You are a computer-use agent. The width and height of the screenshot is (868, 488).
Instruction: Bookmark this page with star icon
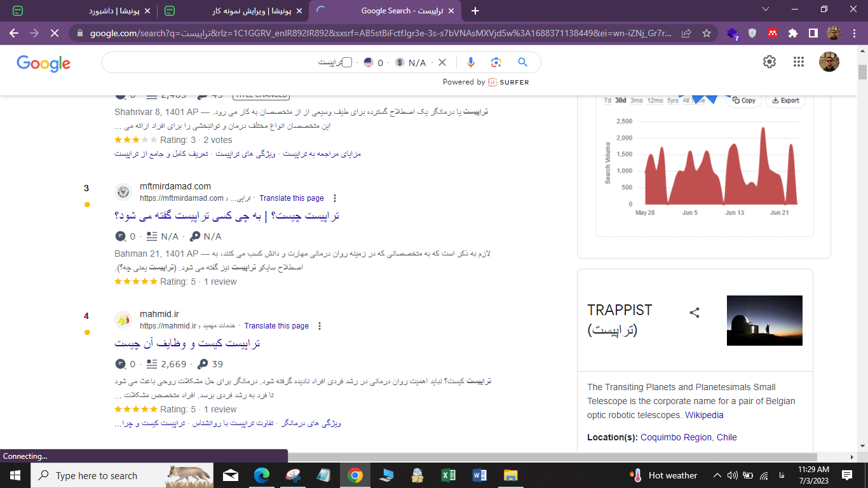pyautogui.click(x=707, y=33)
